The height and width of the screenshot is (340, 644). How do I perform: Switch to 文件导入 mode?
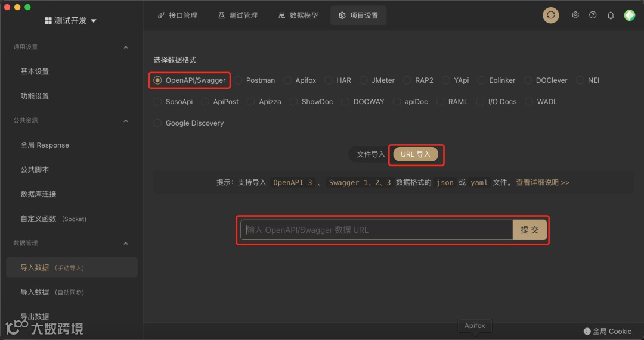click(370, 155)
